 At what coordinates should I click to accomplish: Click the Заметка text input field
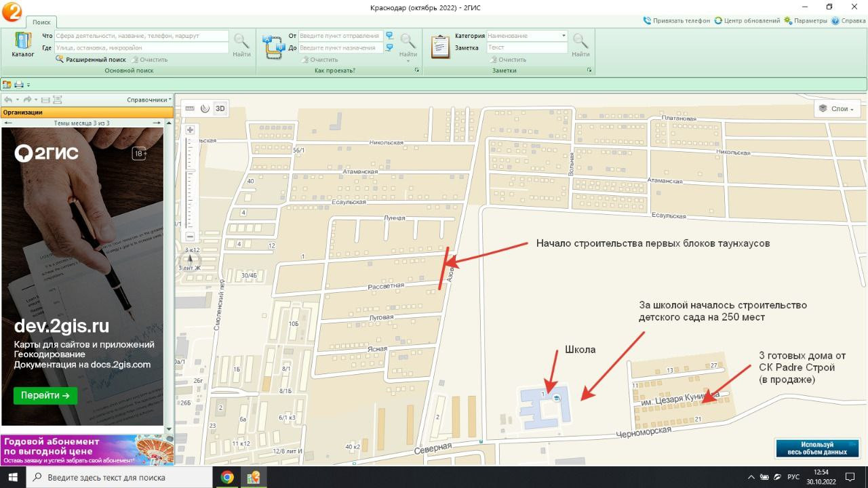[527, 47]
